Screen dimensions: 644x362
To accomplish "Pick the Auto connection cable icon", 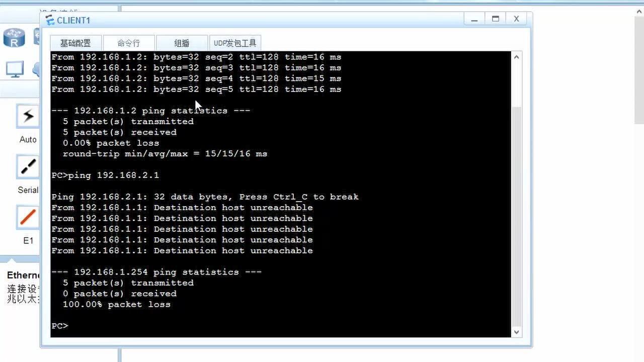I will 28,117.
